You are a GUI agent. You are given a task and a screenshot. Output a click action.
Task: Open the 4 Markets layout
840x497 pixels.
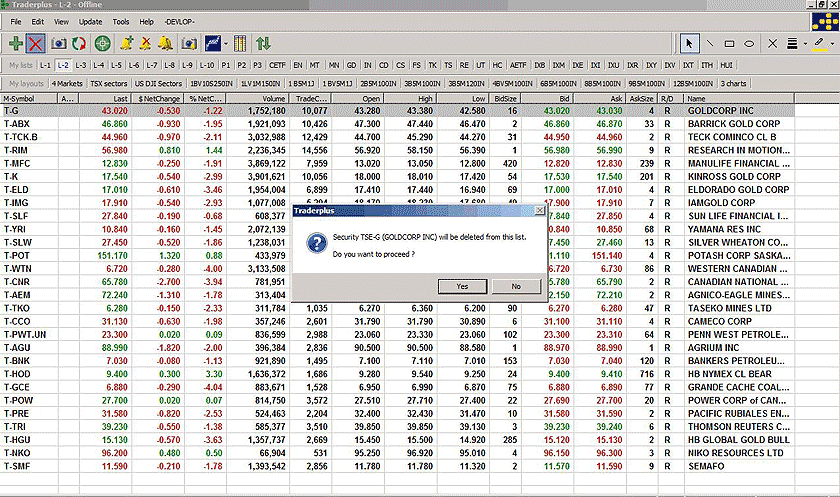[68, 84]
